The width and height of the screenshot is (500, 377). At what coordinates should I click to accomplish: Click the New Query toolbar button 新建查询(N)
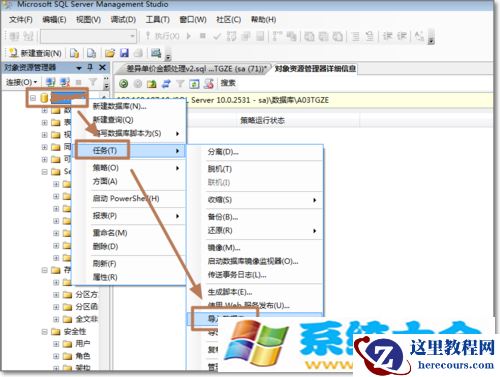click(35, 53)
